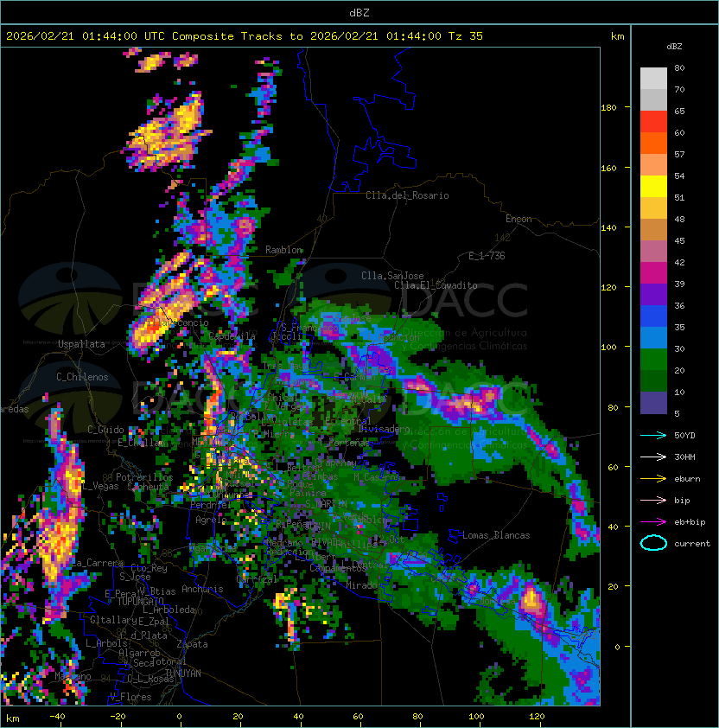Screen dimensions: 719x728
Task: Click the cyan ellipse 'current' symbol
Action: (x=653, y=543)
